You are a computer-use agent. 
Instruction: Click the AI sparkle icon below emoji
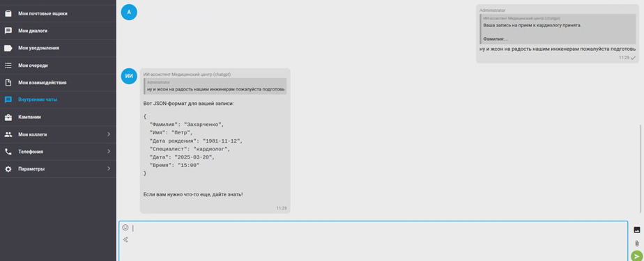125,239
